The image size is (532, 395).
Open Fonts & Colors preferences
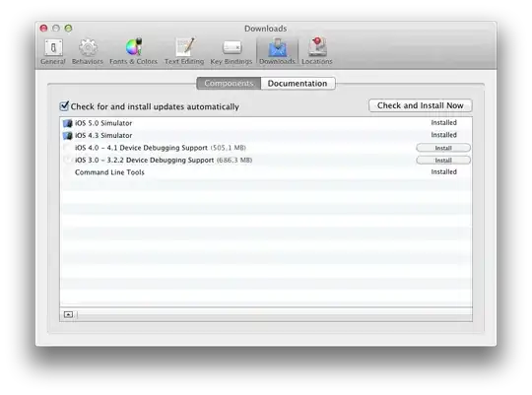133,51
